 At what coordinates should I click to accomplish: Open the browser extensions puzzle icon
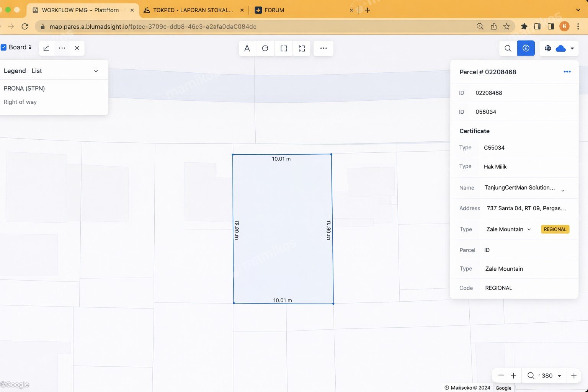(x=524, y=26)
